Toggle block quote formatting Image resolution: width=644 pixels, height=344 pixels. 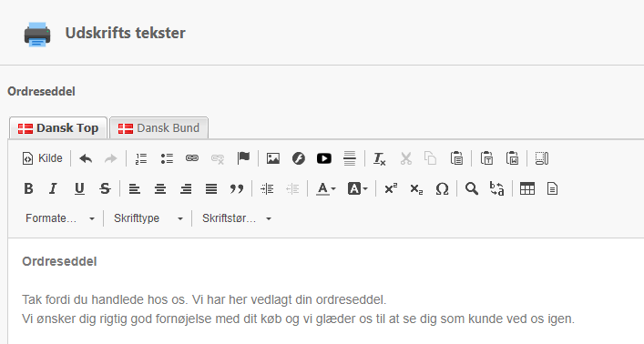[237, 188]
